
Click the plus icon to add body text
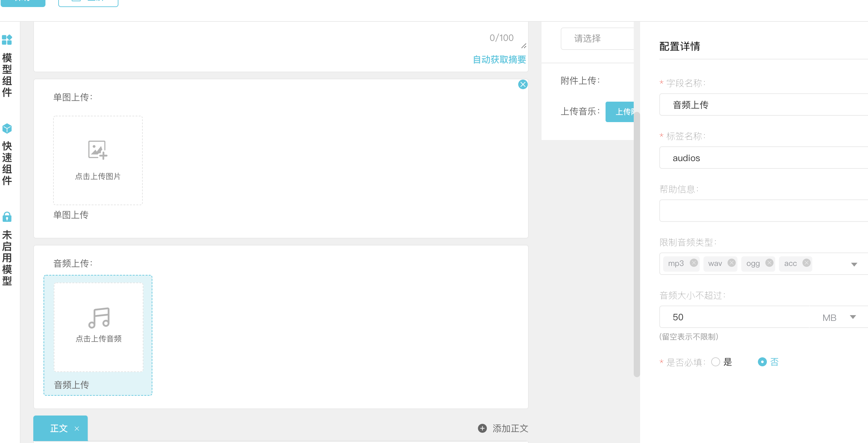coord(482,428)
